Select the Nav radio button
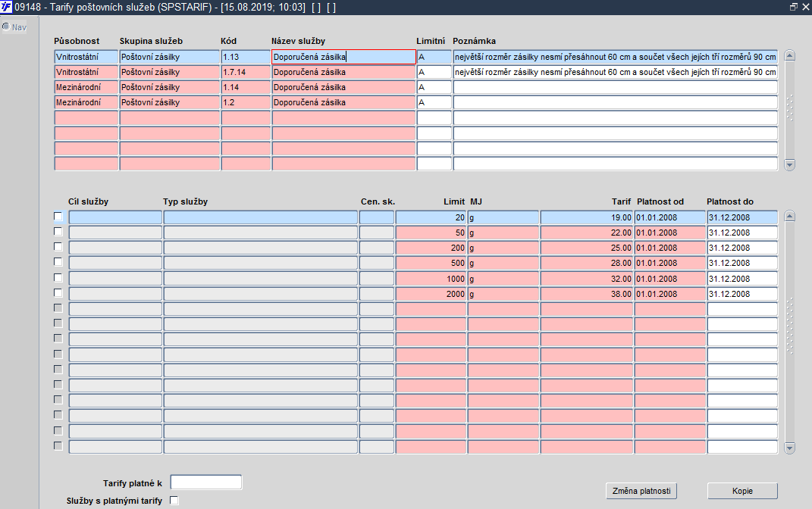 pos(6,27)
